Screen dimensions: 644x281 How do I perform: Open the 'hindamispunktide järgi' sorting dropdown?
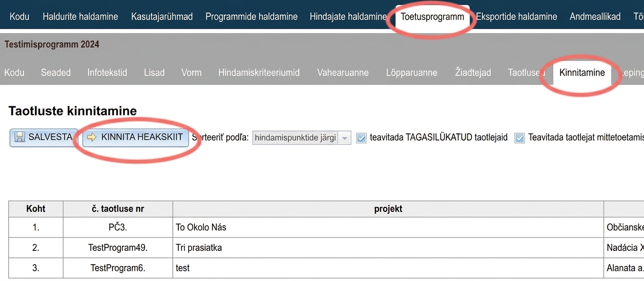click(x=302, y=138)
